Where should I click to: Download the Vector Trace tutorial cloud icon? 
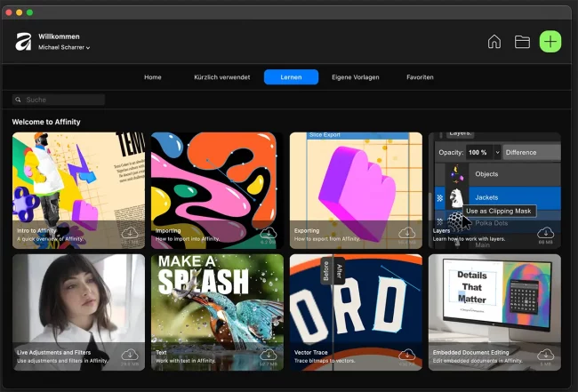coord(407,355)
